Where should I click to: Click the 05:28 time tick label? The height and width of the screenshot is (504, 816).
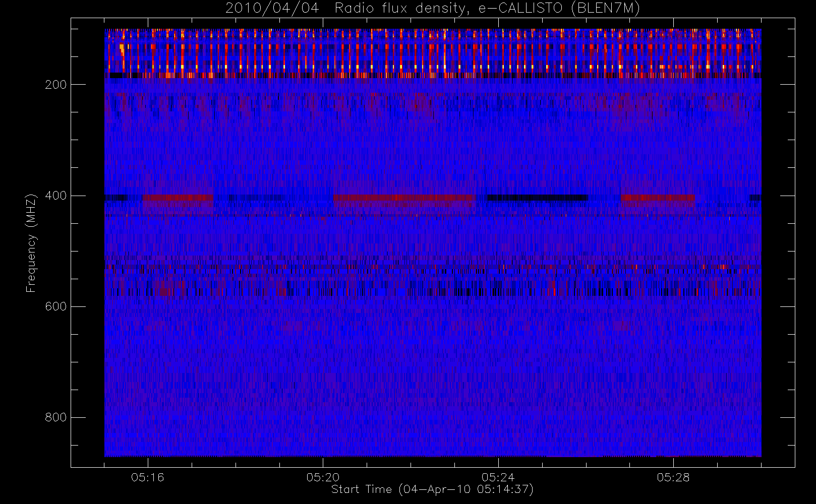[673, 477]
